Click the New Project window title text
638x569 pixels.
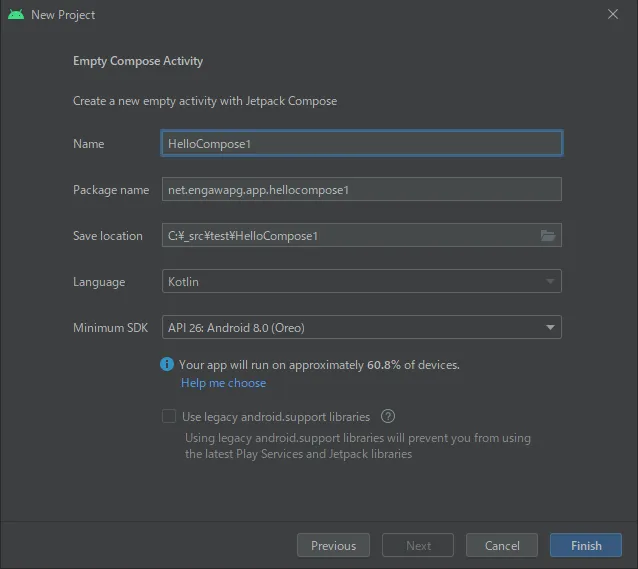pyautogui.click(x=63, y=15)
